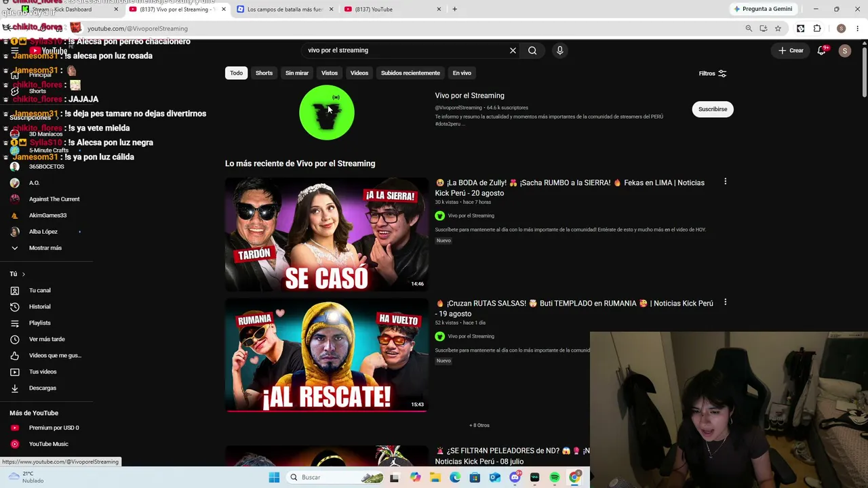Open the Crear video menu
The height and width of the screenshot is (488, 868).
click(791, 50)
